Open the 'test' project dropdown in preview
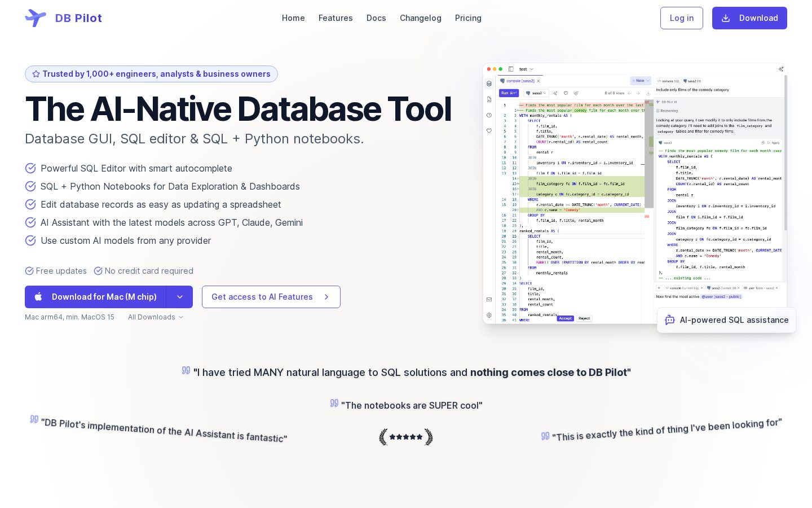Viewport: 812px width, 508px height. pos(526,69)
